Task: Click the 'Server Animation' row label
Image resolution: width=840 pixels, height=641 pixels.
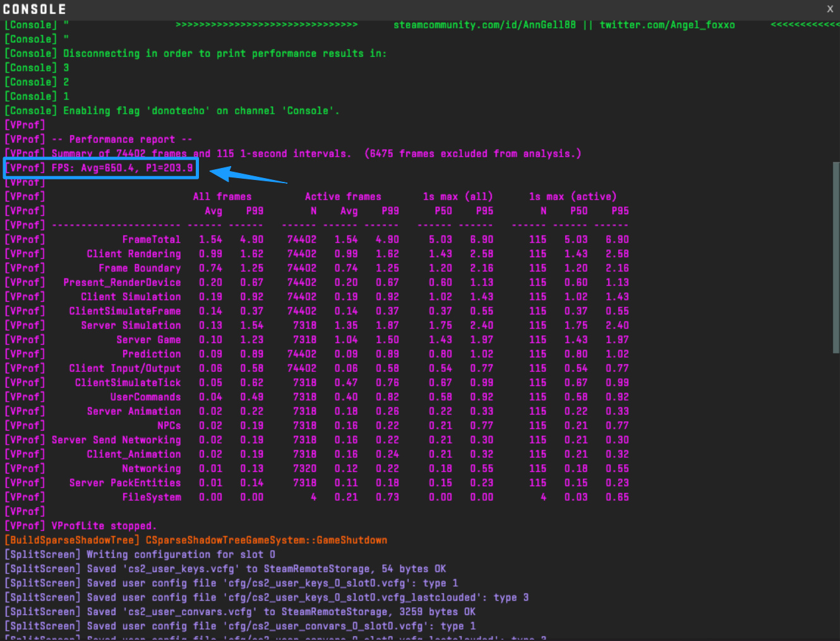Action: tap(134, 411)
